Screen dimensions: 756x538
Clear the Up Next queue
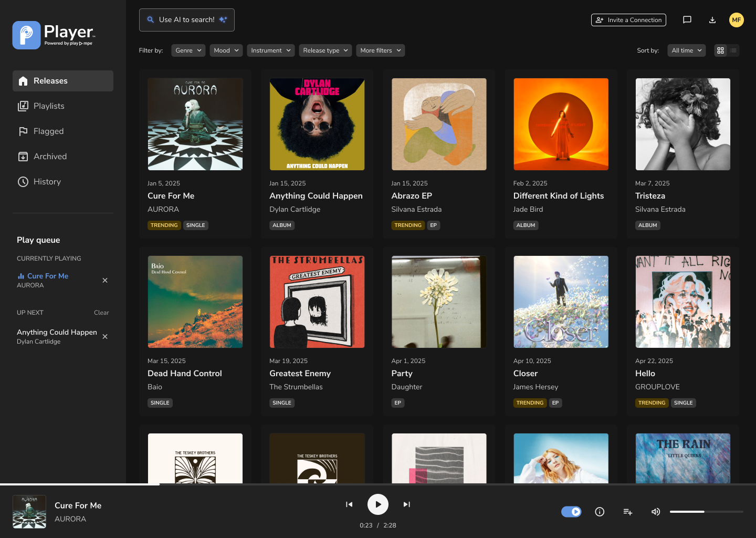[101, 313]
